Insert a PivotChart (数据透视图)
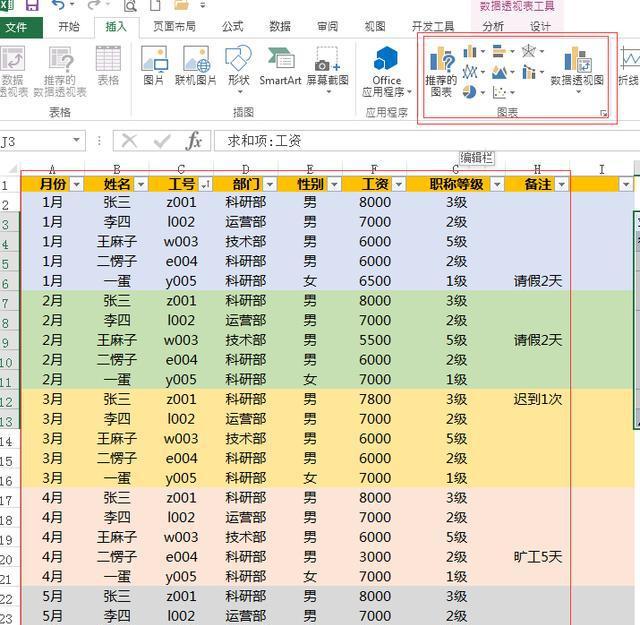 tap(577, 70)
